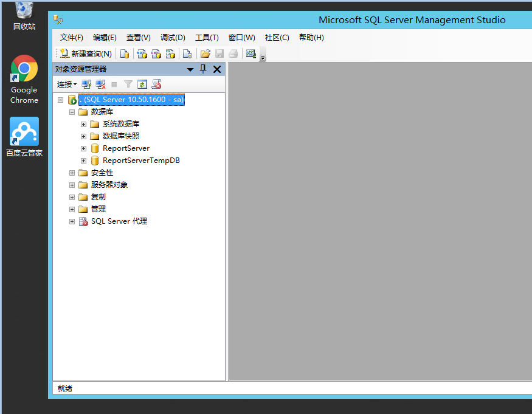Refresh the Object Explorer tree

[142, 84]
